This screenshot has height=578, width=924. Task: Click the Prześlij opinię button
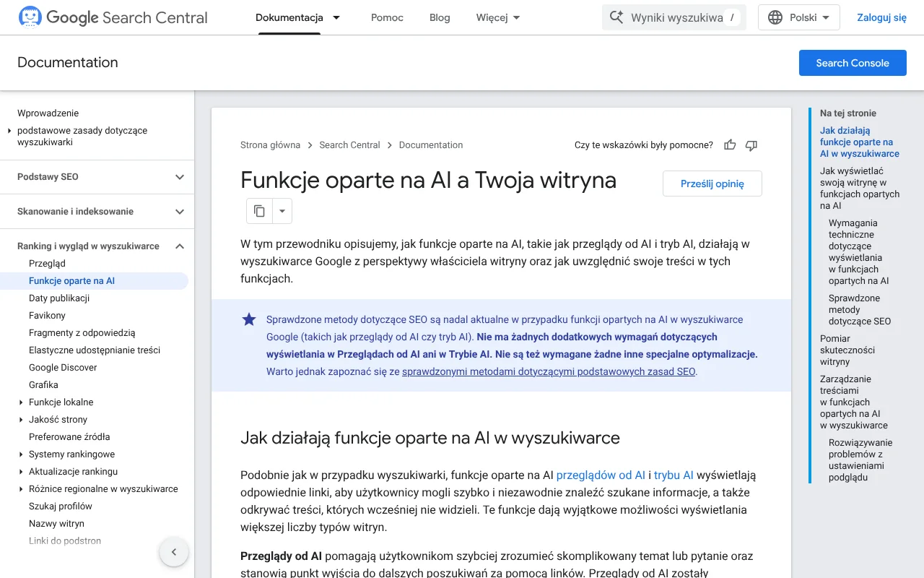[712, 184]
